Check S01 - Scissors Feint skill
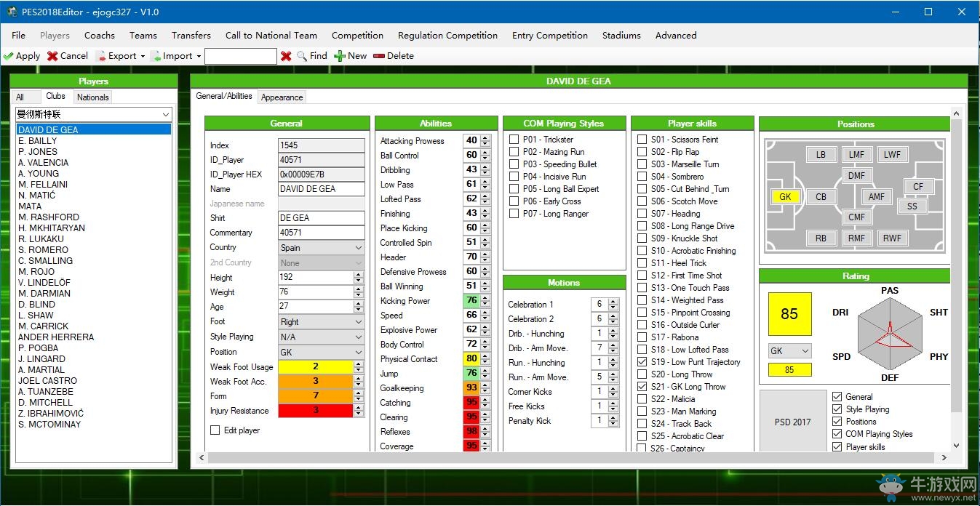This screenshot has height=506, width=980. pyautogui.click(x=642, y=140)
